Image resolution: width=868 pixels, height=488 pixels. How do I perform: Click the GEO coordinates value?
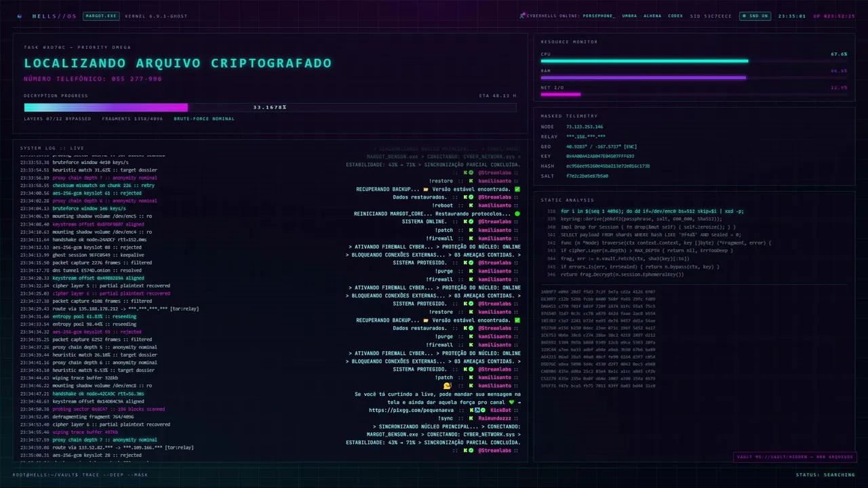click(x=601, y=146)
